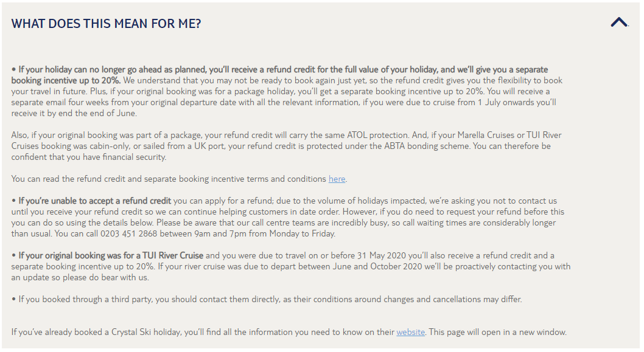Click the 'This page will open in a new window' text
The image size is (644, 352).
(x=498, y=332)
